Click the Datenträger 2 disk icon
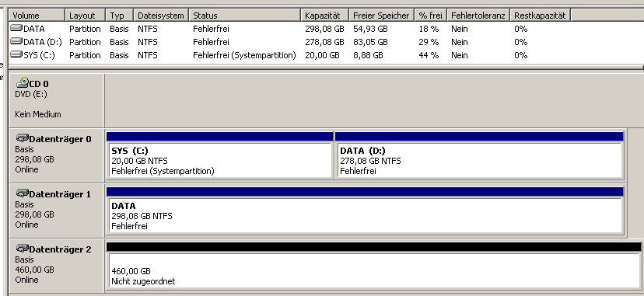The width and height of the screenshot is (644, 296). 23,249
